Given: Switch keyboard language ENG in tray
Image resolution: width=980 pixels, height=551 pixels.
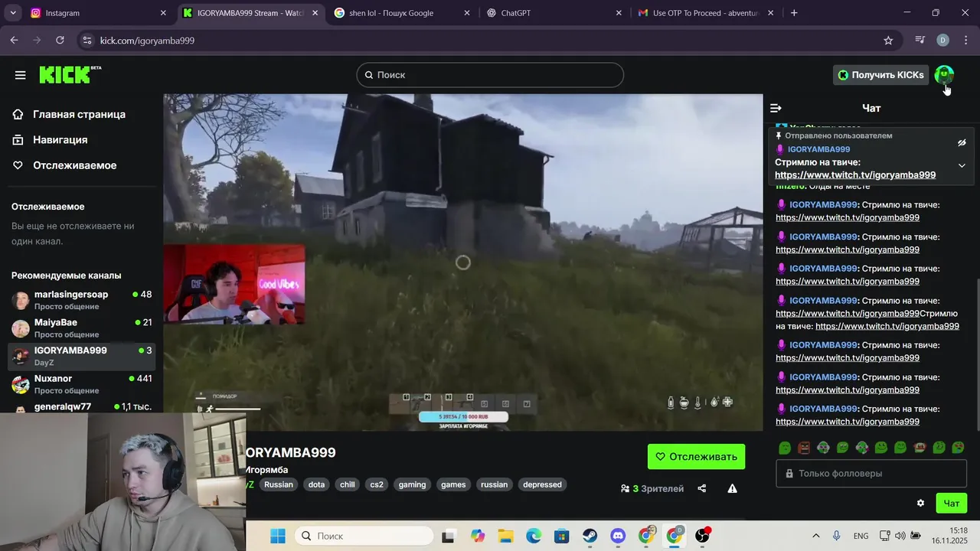Looking at the screenshot, I should click(861, 536).
